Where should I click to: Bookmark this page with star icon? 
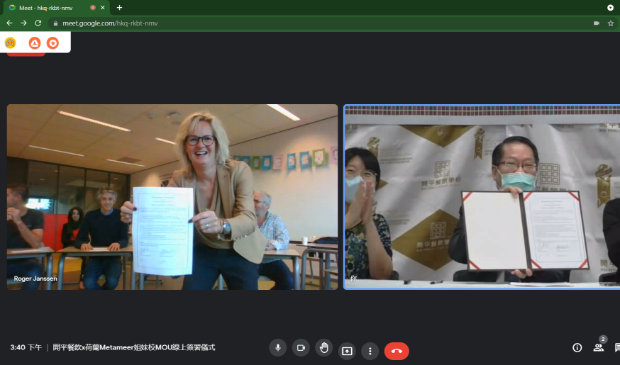tap(611, 23)
